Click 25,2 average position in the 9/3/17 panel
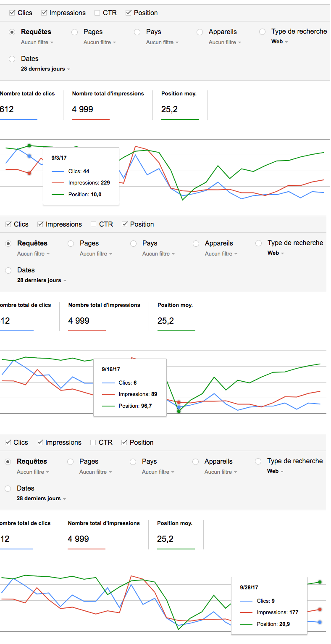Screen dimensions: 331x644 [169, 110]
